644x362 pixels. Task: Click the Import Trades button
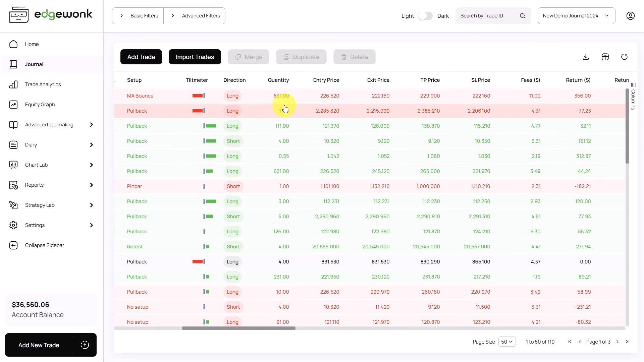point(195,57)
